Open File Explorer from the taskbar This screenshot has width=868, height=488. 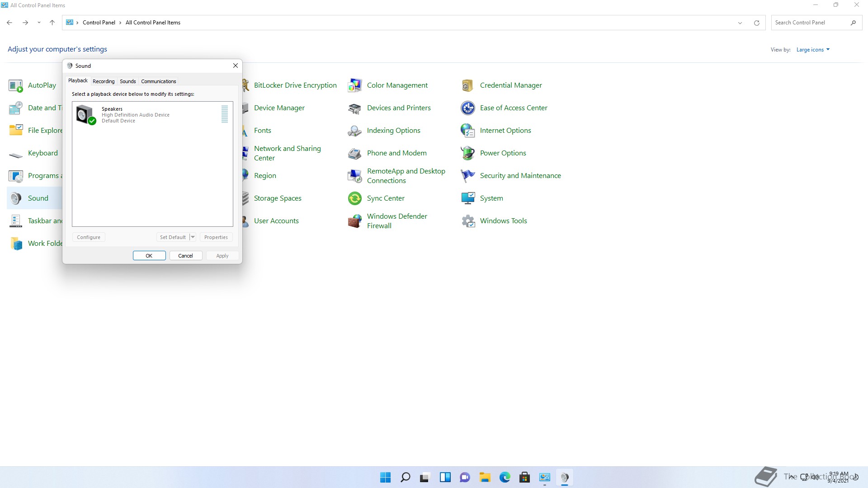click(x=485, y=477)
